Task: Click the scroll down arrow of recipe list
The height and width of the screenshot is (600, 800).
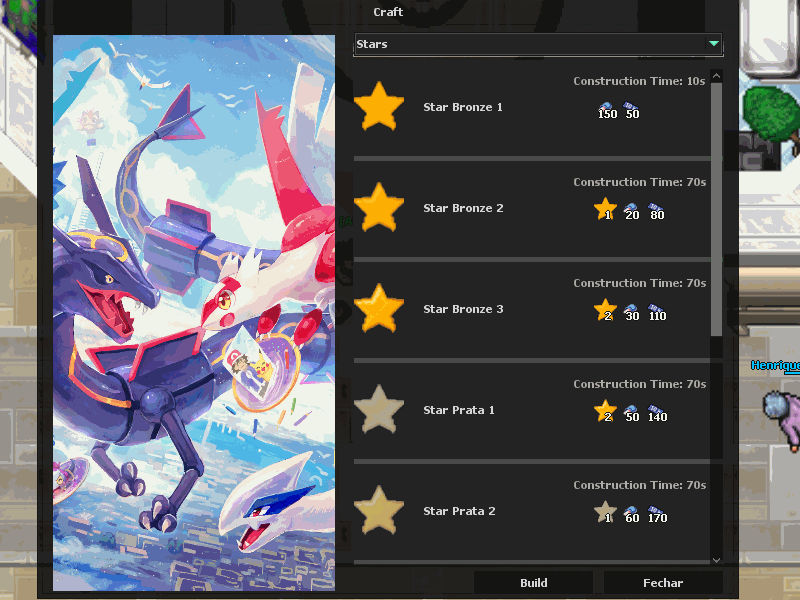Action: 716,560
